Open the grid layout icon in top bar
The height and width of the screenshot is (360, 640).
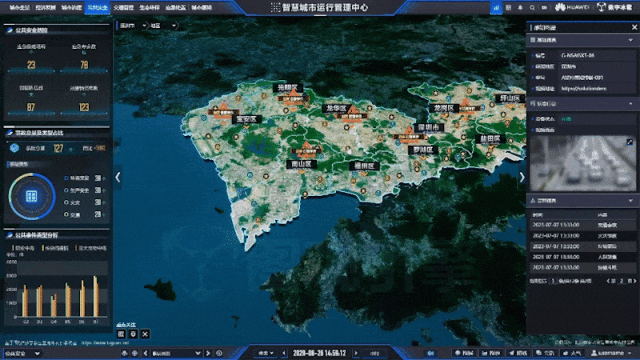tap(509, 8)
